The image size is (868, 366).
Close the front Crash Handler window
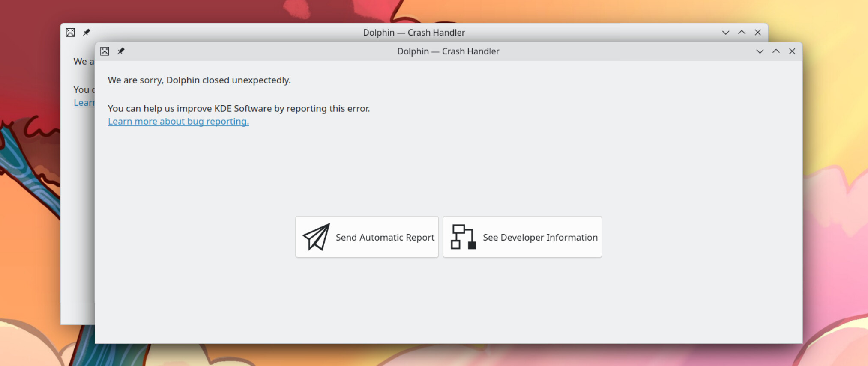(792, 51)
